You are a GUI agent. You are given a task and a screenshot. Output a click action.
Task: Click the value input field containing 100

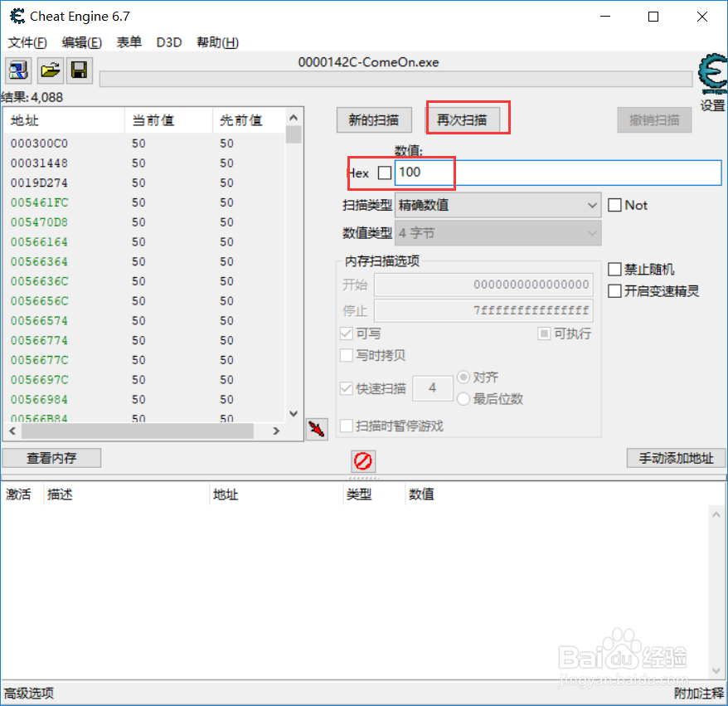558,173
